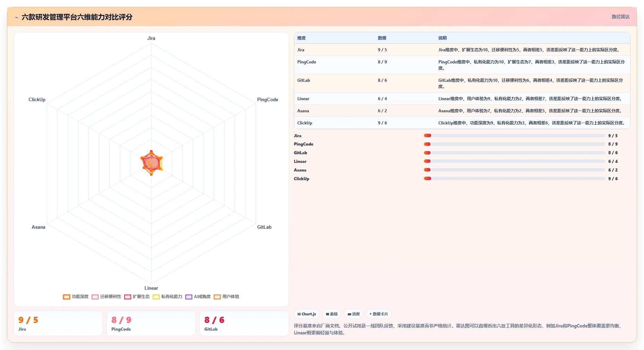Click the dashboard title 六款研发管理平台六维能力对比评分
Image resolution: width=644 pixels, height=350 pixels.
click(x=77, y=17)
